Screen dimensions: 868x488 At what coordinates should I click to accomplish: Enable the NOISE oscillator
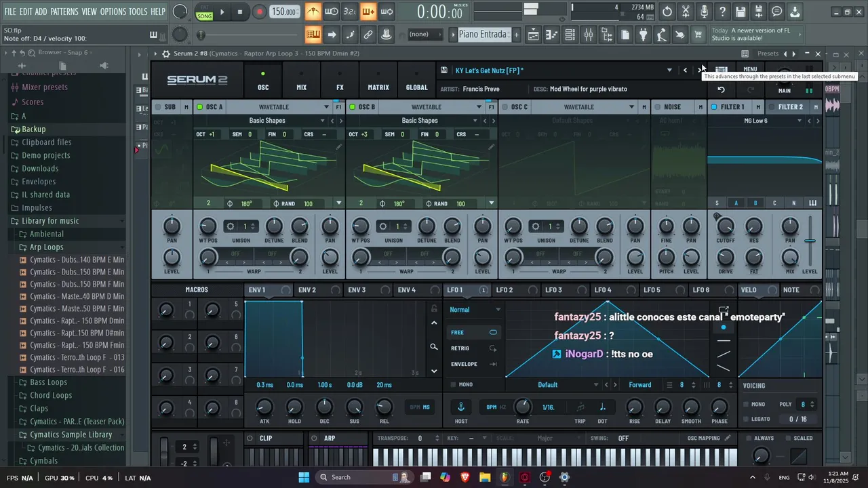tap(657, 107)
